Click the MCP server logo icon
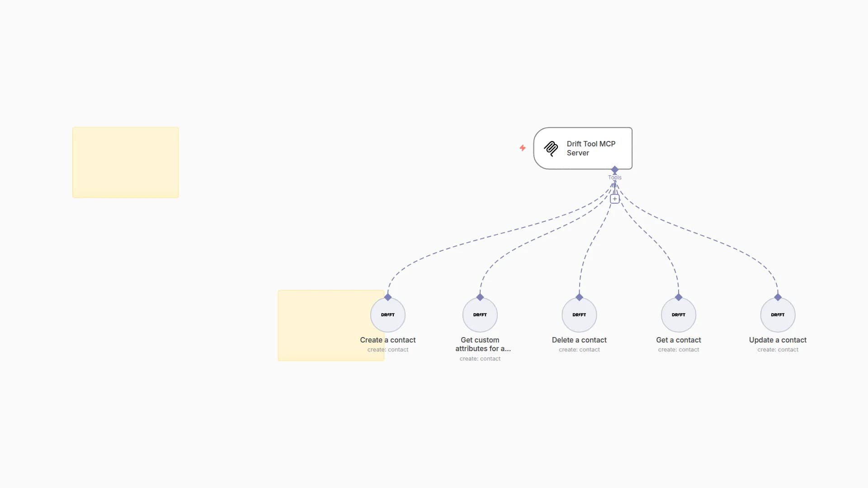868x488 pixels. pyautogui.click(x=551, y=148)
